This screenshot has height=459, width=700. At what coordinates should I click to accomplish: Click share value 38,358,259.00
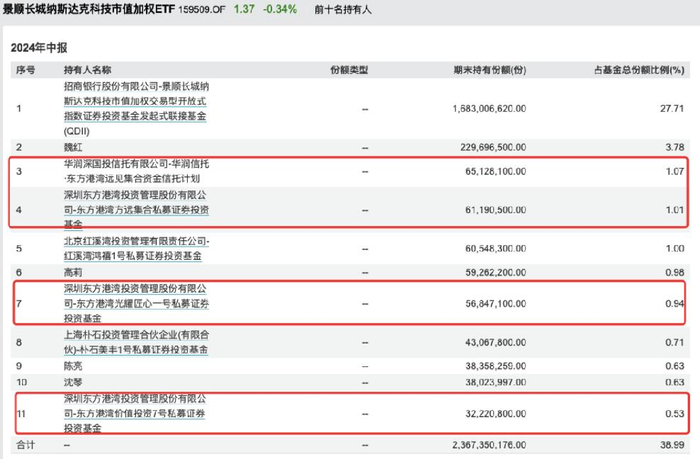[496, 366]
